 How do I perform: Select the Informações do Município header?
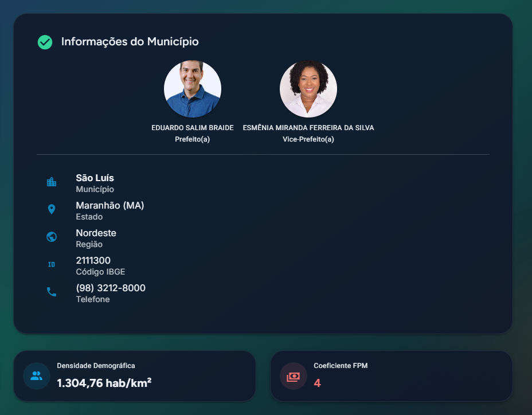[x=130, y=41]
